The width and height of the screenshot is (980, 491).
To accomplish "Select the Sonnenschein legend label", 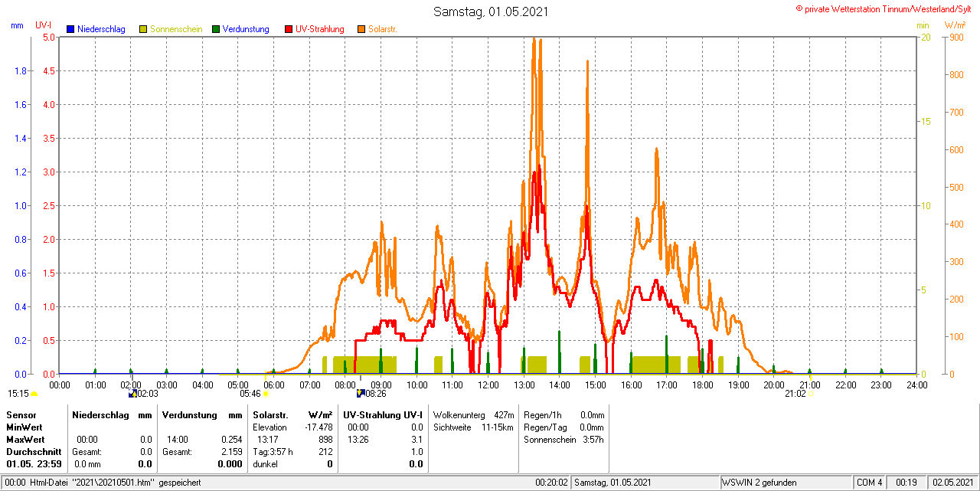I will tap(176, 29).
